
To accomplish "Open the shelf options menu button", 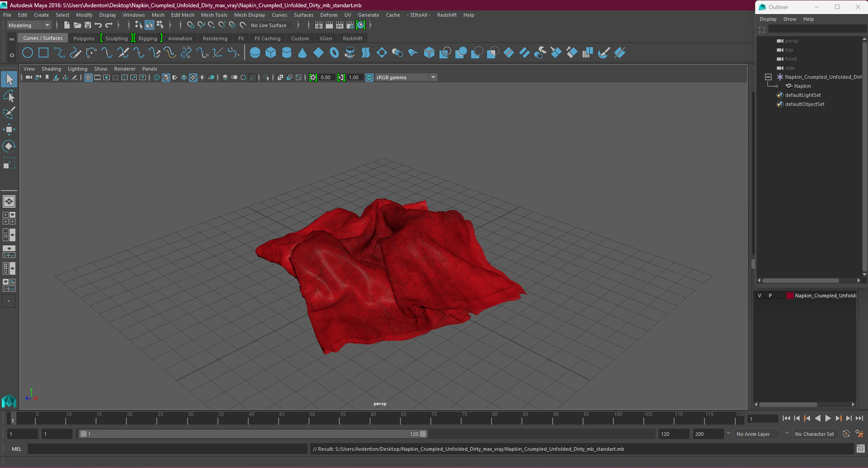I will point(12,55).
